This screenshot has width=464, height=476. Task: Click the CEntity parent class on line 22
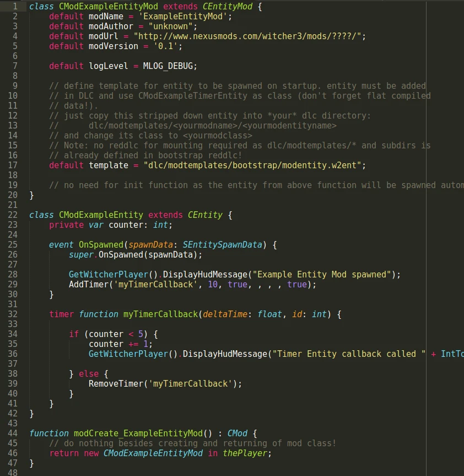pyautogui.click(x=205, y=215)
